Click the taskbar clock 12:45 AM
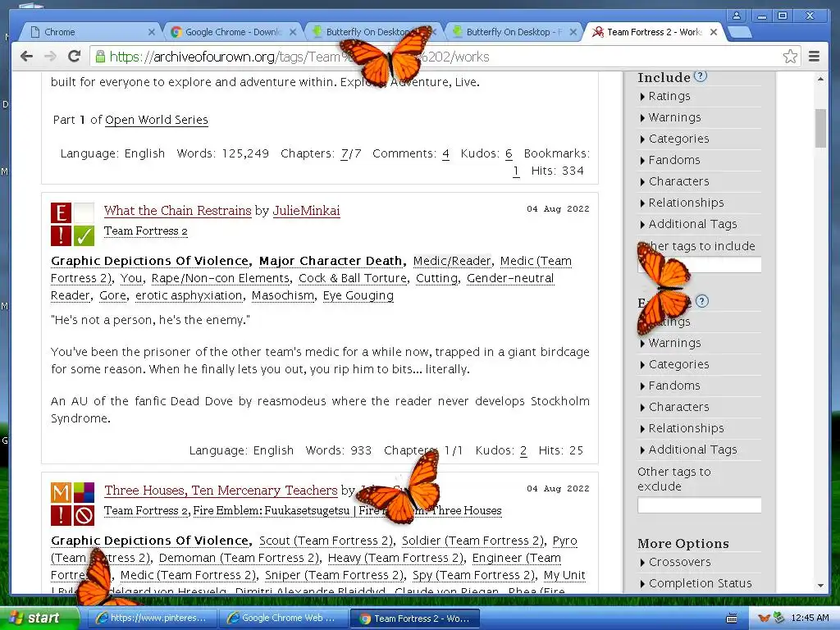 tap(810, 618)
